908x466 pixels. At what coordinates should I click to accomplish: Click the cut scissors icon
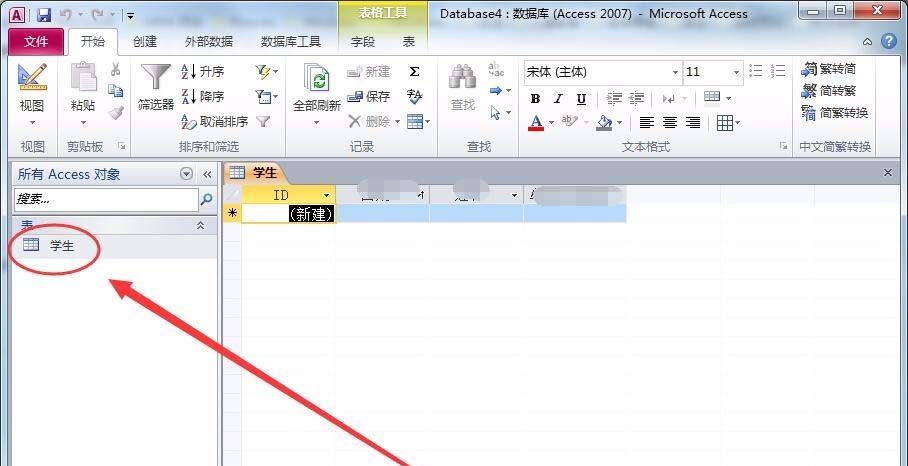point(116,69)
